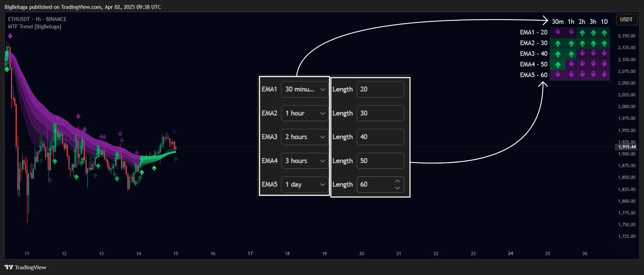644x275 pixels.
Task: Click the EMA1 2h green up arrow
Action: (582, 33)
